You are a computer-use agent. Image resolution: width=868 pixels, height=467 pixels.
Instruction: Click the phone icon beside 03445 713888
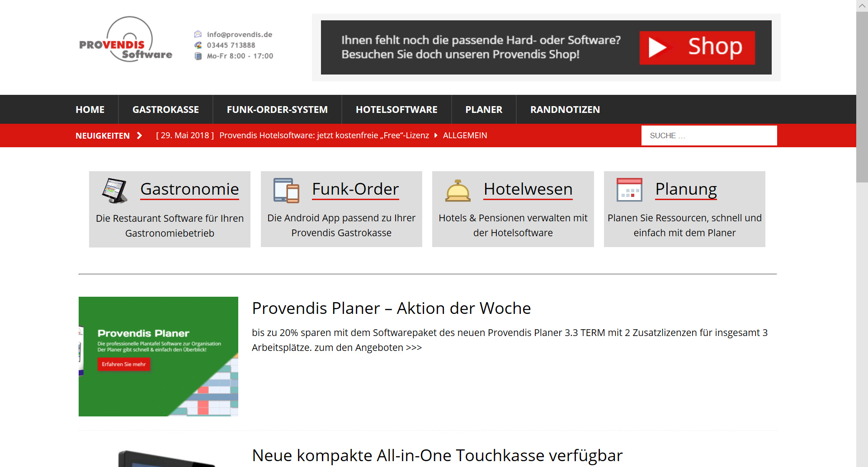198,45
